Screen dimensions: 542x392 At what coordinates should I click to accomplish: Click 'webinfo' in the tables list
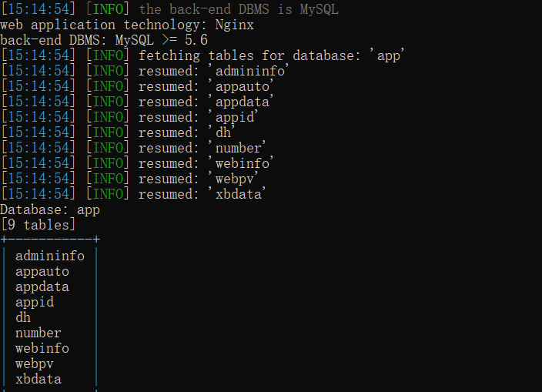(42, 348)
